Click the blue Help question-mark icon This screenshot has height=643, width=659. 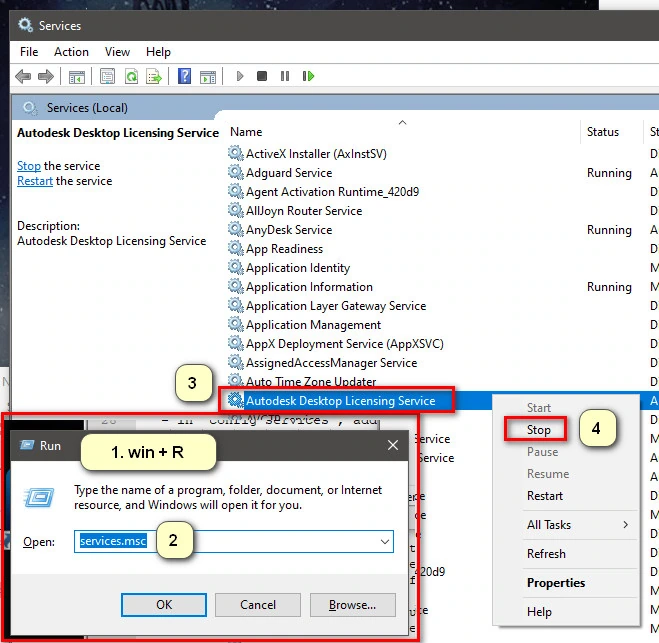[x=185, y=76]
